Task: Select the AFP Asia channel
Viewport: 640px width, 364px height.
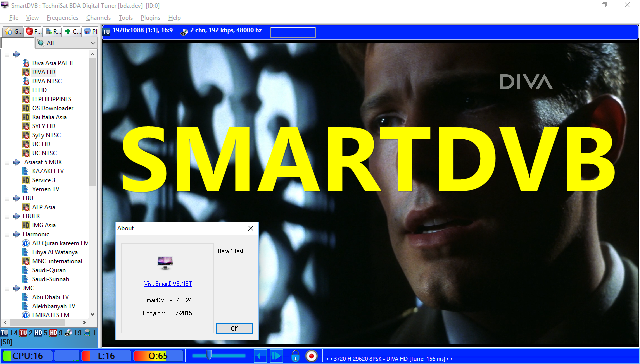Action: 44,207
